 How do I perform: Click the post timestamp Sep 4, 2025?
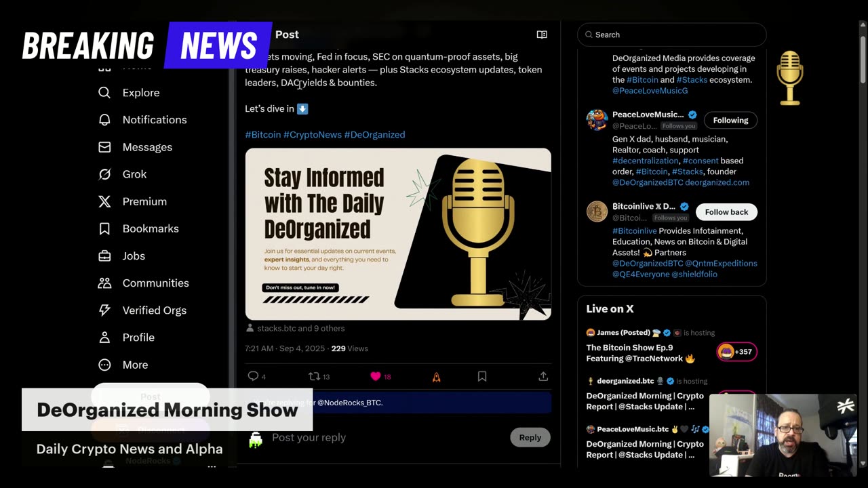(285, 348)
